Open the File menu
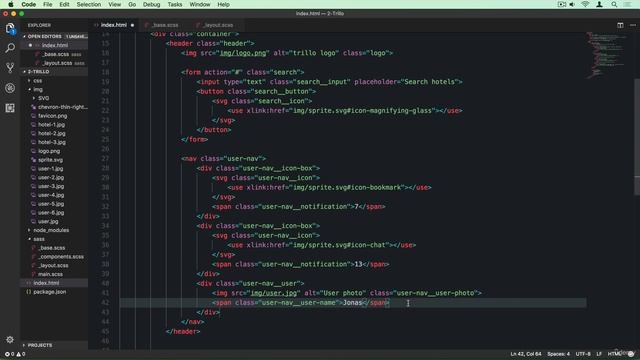Screen dimensions: 640x360 (48, 4)
